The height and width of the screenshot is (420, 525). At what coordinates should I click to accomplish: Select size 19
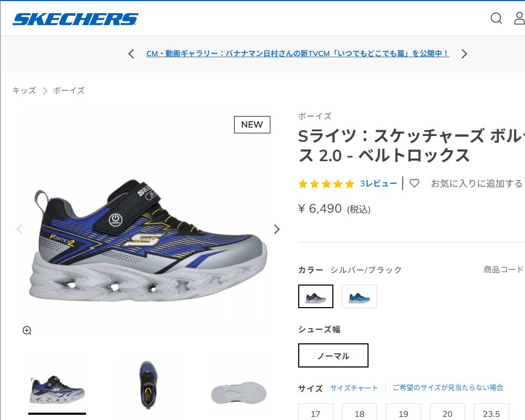tap(403, 412)
